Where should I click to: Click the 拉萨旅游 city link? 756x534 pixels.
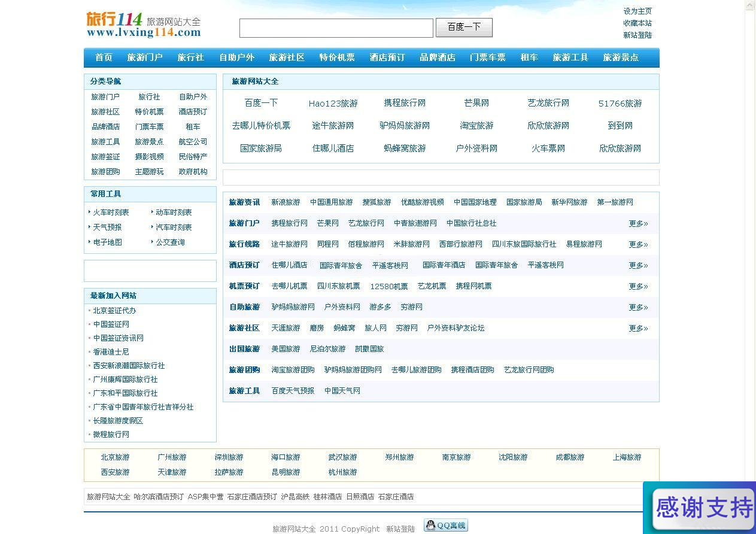[x=229, y=472]
